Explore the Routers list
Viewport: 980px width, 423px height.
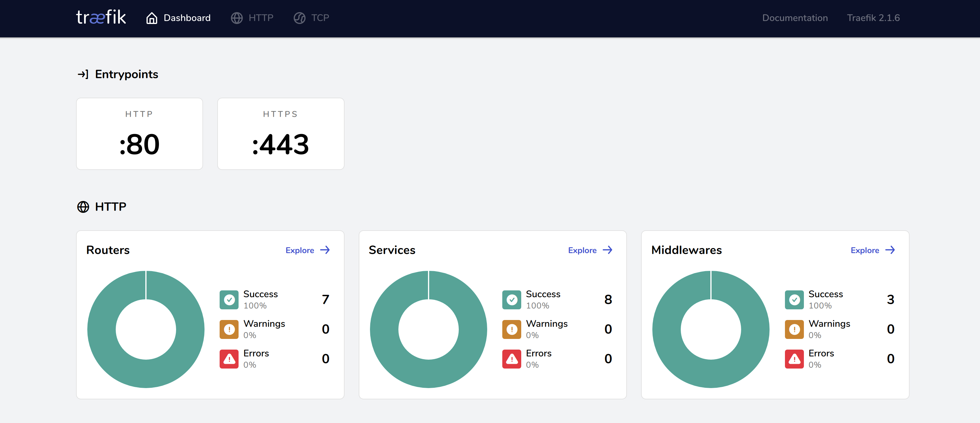[x=308, y=250]
